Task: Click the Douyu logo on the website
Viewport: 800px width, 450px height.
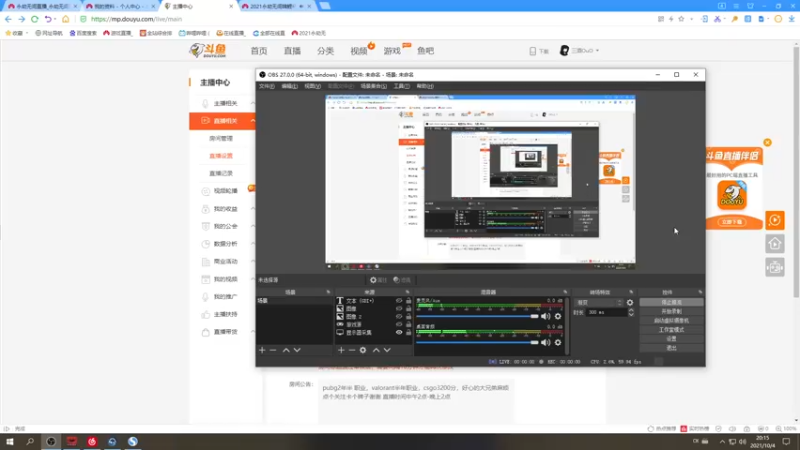Action: (208, 51)
